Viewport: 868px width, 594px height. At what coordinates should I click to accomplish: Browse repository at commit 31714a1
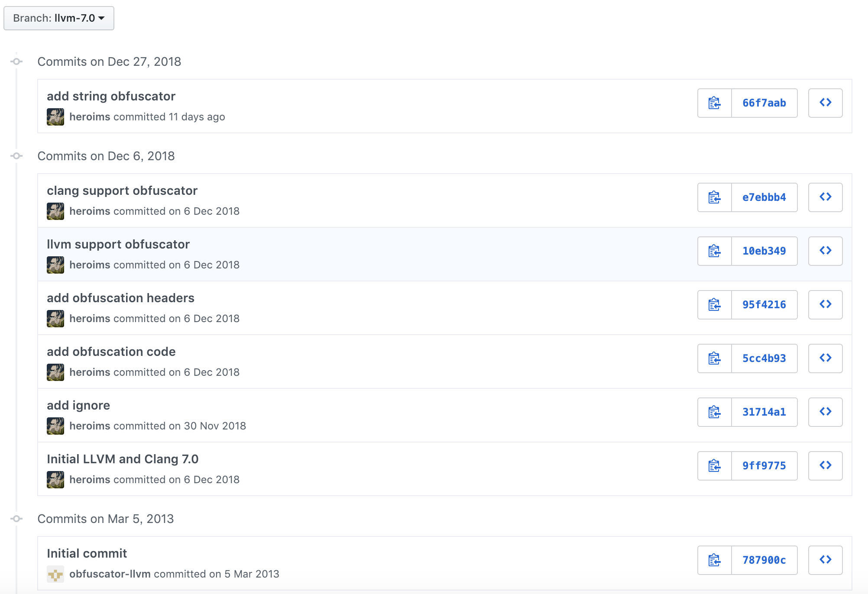tap(825, 412)
